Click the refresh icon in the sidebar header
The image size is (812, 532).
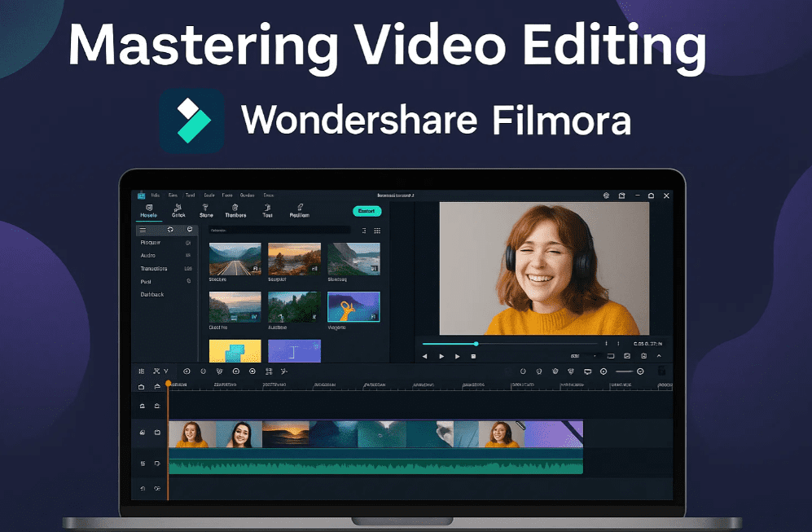click(x=170, y=230)
